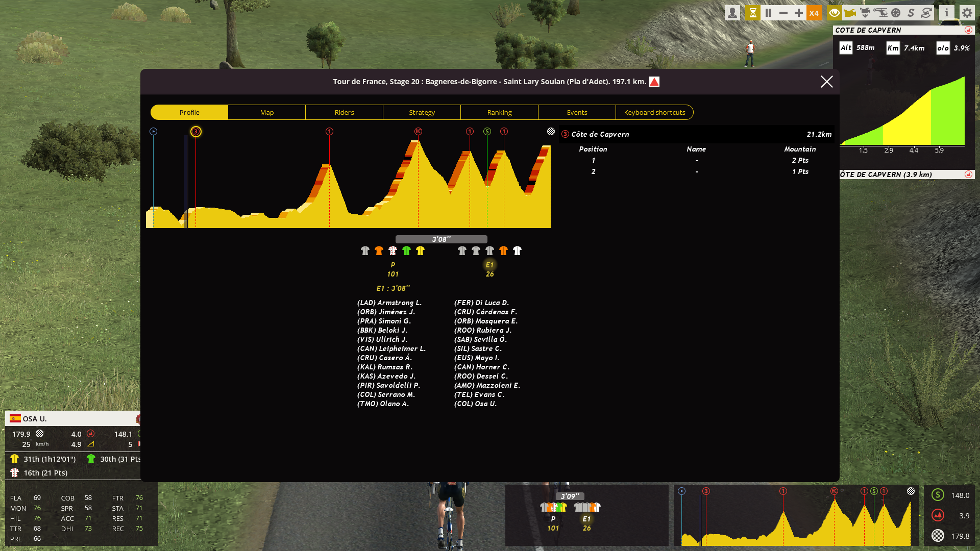The image size is (980, 551).
Task: Open the settings gear
Action: tap(967, 13)
